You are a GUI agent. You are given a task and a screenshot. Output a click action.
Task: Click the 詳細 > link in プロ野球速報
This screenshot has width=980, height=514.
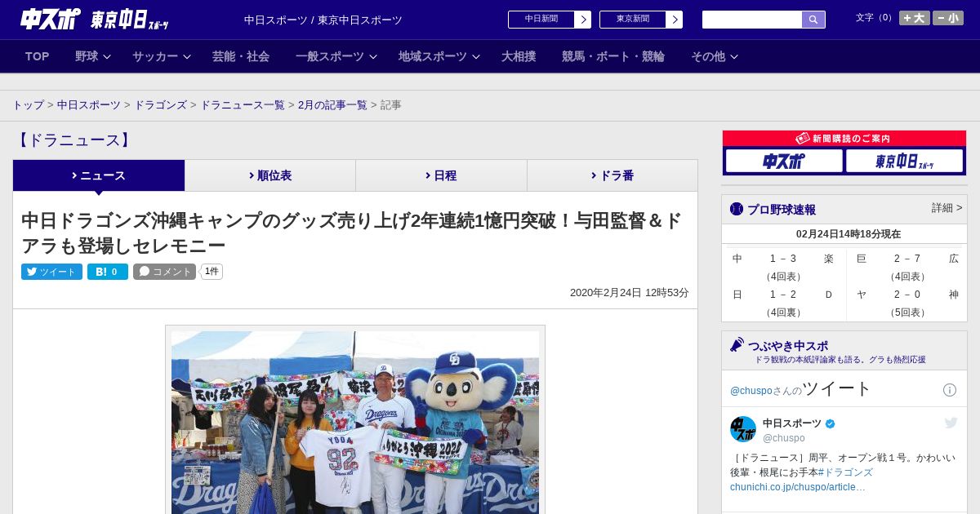coord(947,208)
